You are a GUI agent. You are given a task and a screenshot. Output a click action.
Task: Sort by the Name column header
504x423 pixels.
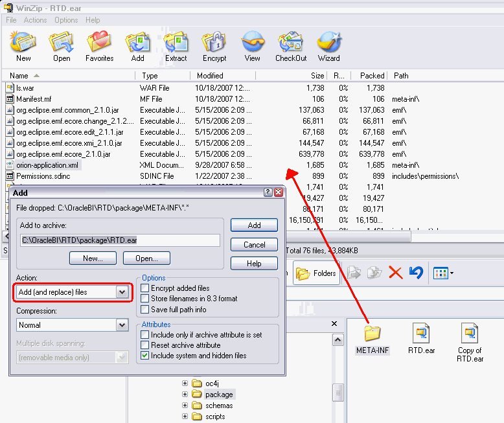(69, 76)
